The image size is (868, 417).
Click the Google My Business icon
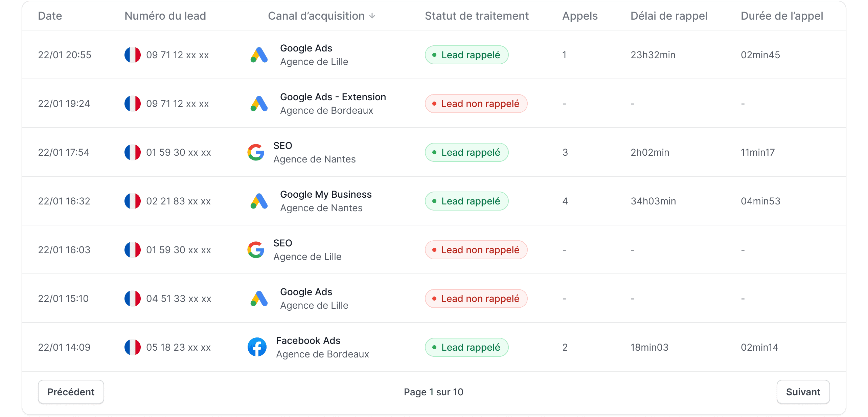[258, 201]
